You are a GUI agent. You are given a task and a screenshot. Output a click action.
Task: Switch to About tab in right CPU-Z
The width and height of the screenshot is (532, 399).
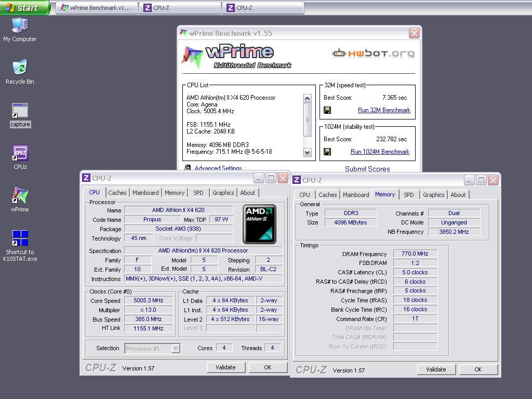tap(458, 195)
